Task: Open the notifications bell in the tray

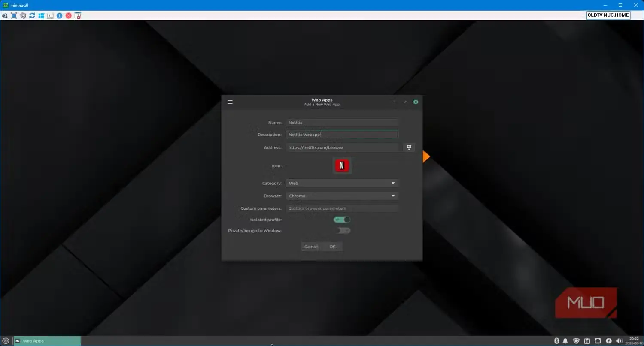Action: tap(565, 341)
